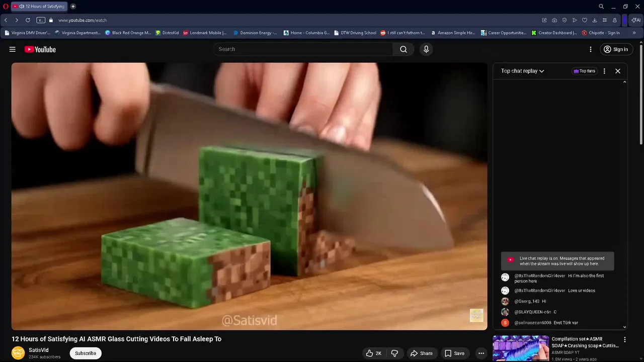This screenshot has width=644, height=362.
Task: Open options for the ASMR SOAP recommendation
Action: pyautogui.click(x=625, y=340)
